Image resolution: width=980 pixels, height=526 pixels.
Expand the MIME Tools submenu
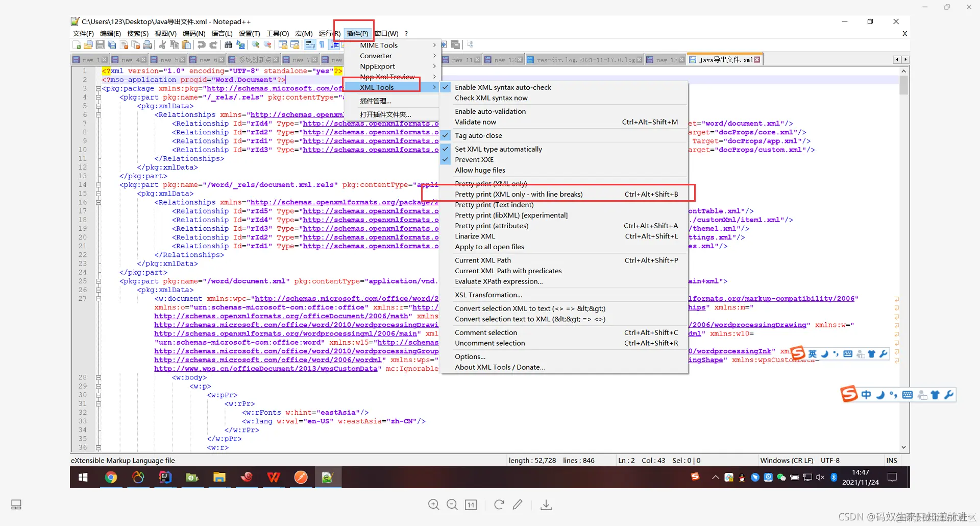point(391,45)
